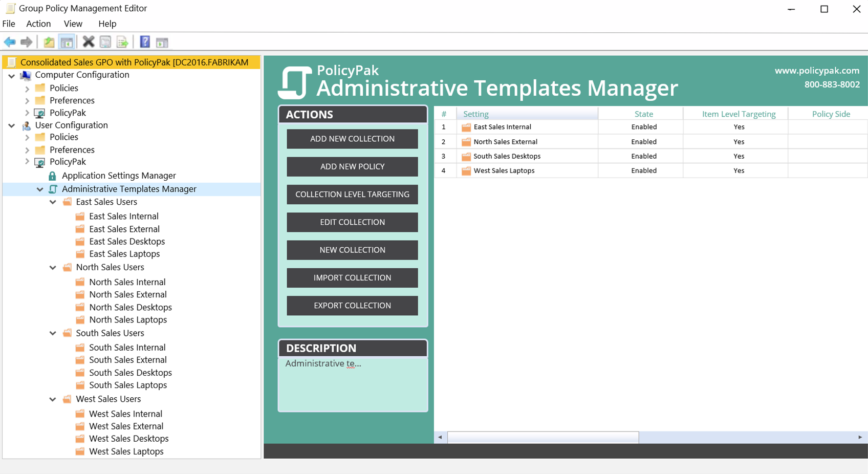
Task: Open the Help menu
Action: coord(107,24)
